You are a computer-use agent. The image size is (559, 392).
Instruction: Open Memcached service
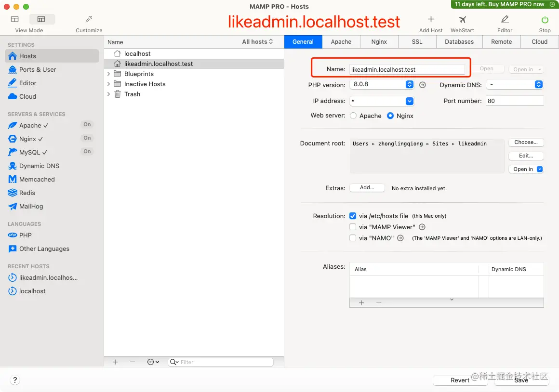[x=37, y=180]
